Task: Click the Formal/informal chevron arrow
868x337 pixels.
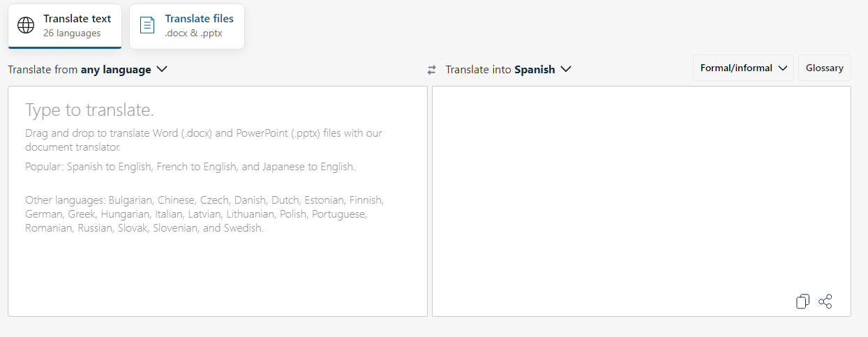Action: point(782,68)
